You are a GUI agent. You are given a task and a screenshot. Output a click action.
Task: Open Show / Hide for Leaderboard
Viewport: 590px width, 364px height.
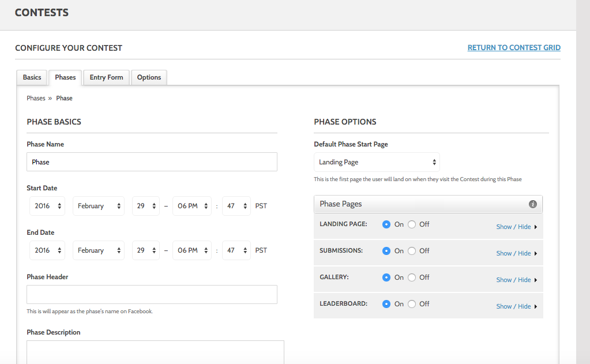(516, 306)
